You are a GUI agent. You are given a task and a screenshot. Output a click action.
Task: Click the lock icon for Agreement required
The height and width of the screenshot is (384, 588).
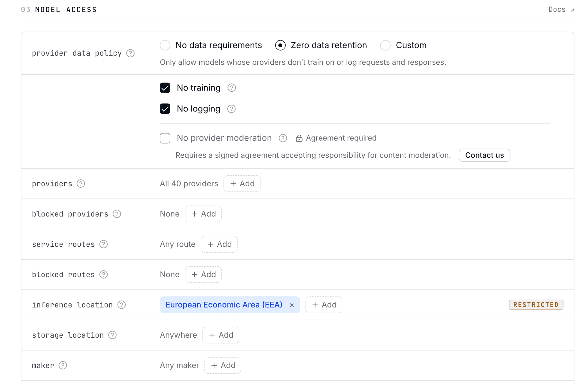point(299,138)
